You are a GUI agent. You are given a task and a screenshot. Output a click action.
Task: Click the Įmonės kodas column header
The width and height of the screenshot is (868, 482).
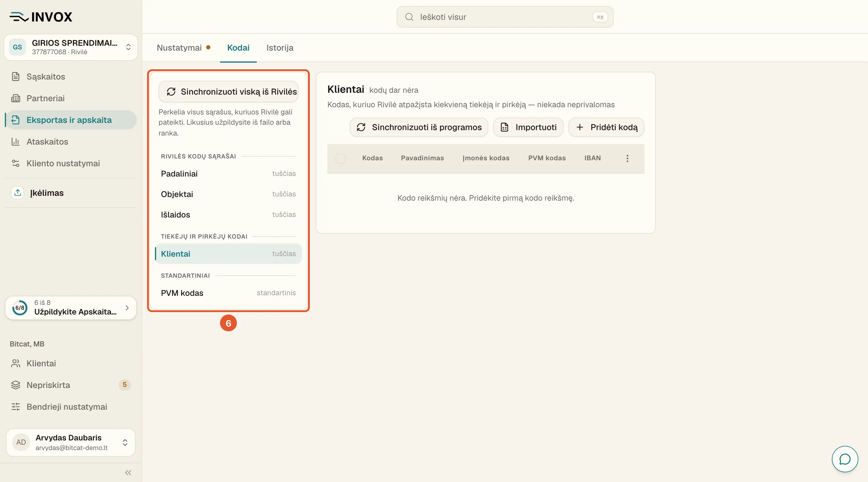[486, 158]
